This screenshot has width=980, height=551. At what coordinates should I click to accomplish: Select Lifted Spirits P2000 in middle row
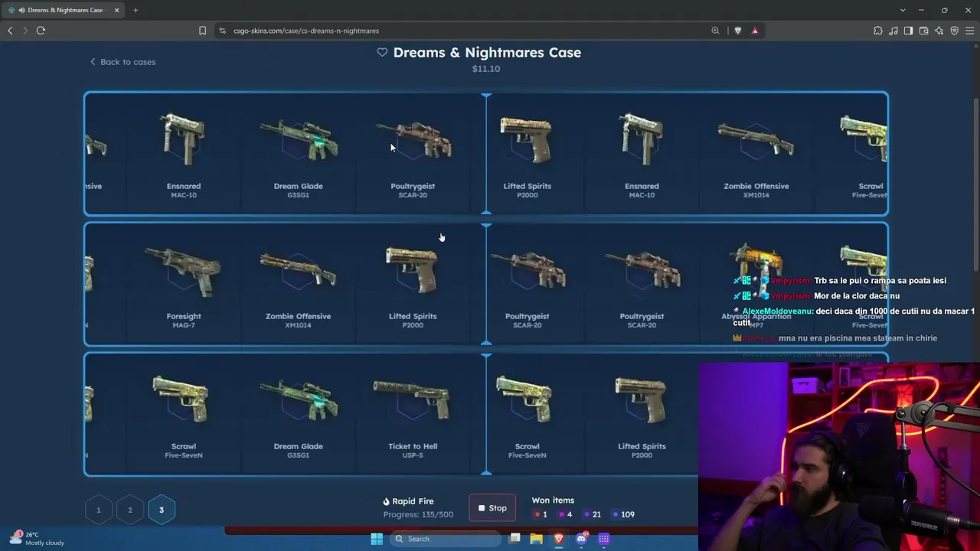tap(413, 284)
